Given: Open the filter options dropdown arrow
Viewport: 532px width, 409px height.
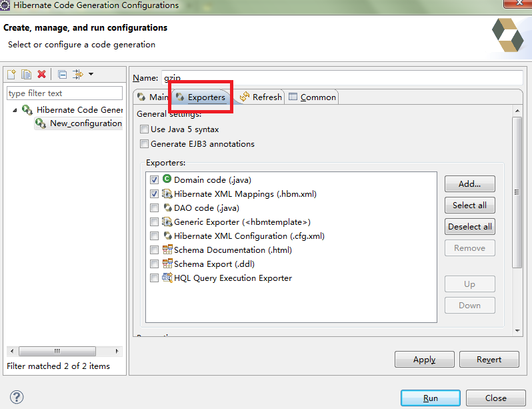Looking at the screenshot, I should [91, 73].
